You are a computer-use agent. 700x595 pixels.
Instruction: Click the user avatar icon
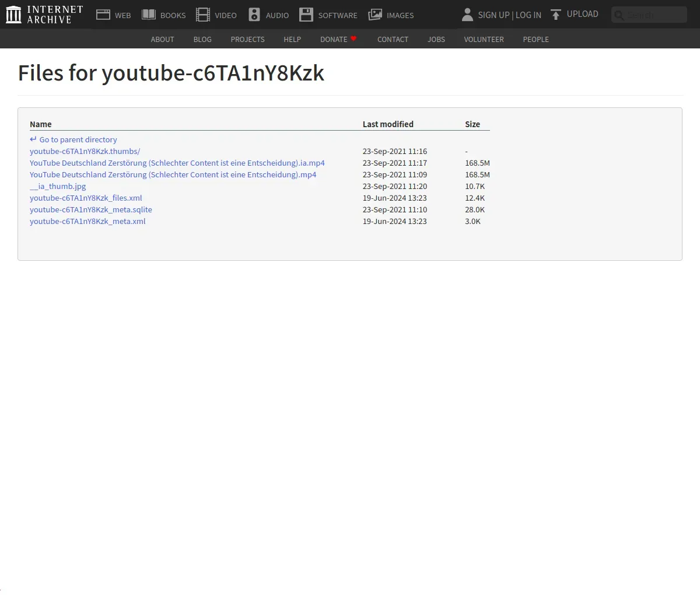tap(467, 15)
